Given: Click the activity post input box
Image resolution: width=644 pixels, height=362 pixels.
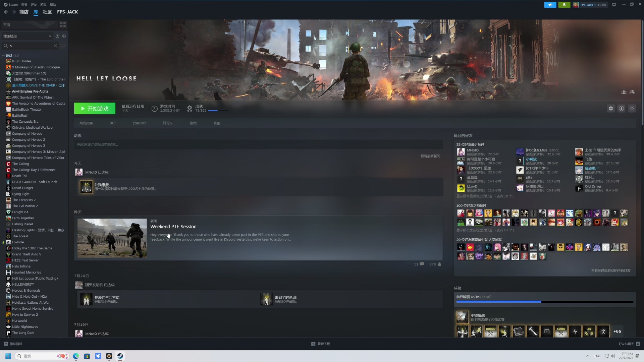Looking at the screenshot, I should pos(258,144).
